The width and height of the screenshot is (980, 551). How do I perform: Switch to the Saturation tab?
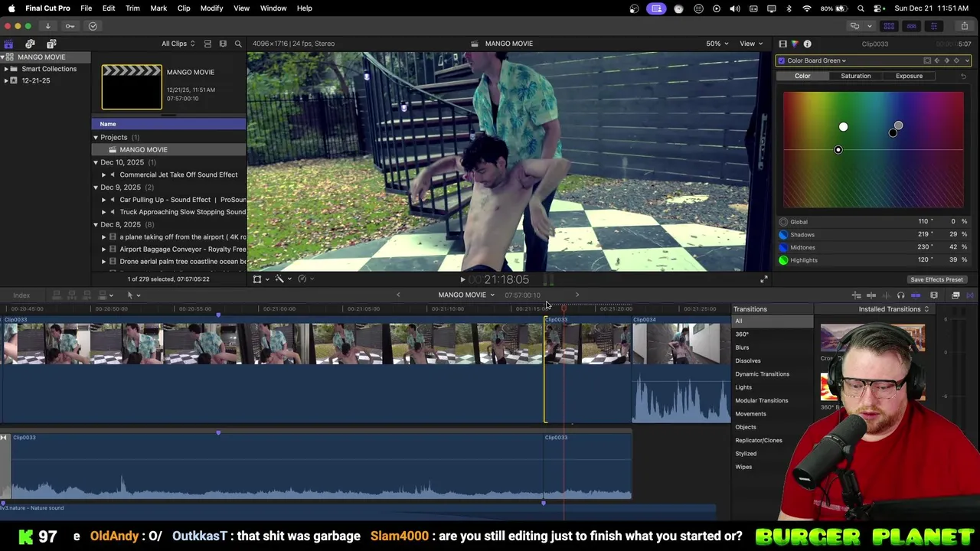pos(856,76)
